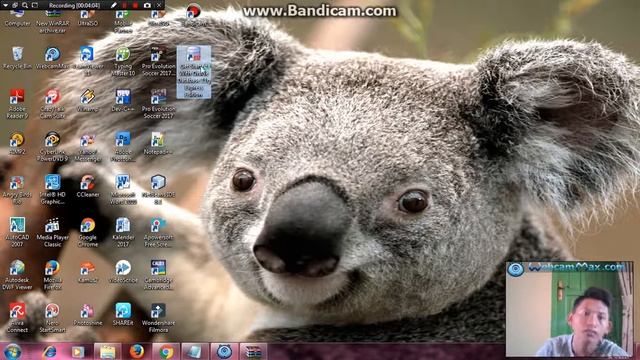Image resolution: width=640 pixels, height=360 pixels.
Task: Activate the Bandicam pencil drawing tool
Action: pyautogui.click(x=113, y=5)
